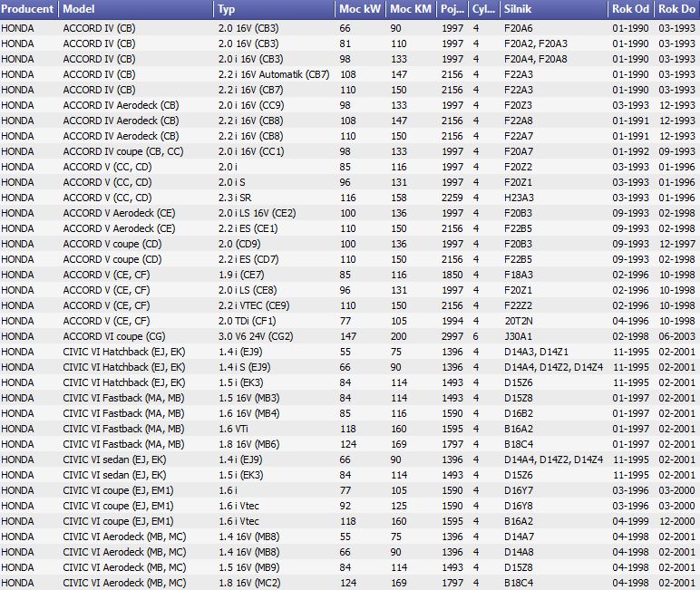This screenshot has height=590, width=700.
Task: Click the F22A7 engine cell
Action: 519,136
